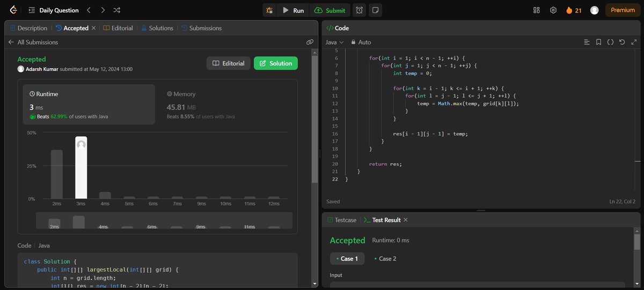This screenshot has width=644, height=290.
Task: Close the Test Result tab
Action: tap(406, 220)
